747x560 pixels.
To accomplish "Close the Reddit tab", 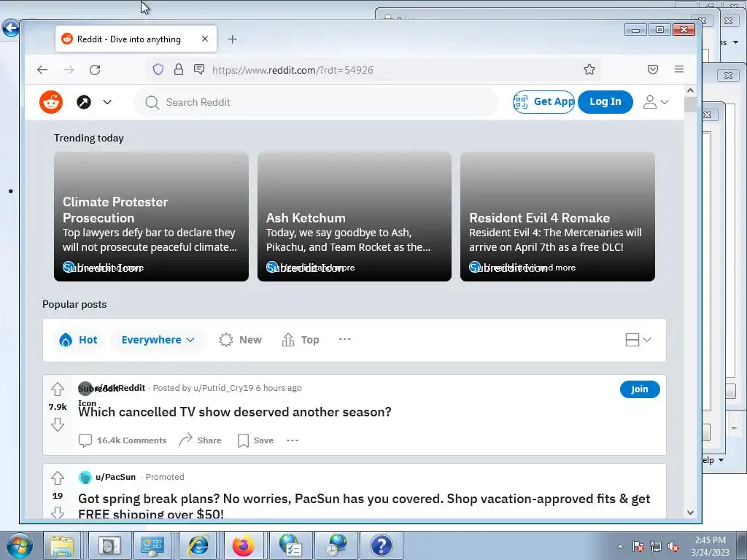I will tap(205, 39).
